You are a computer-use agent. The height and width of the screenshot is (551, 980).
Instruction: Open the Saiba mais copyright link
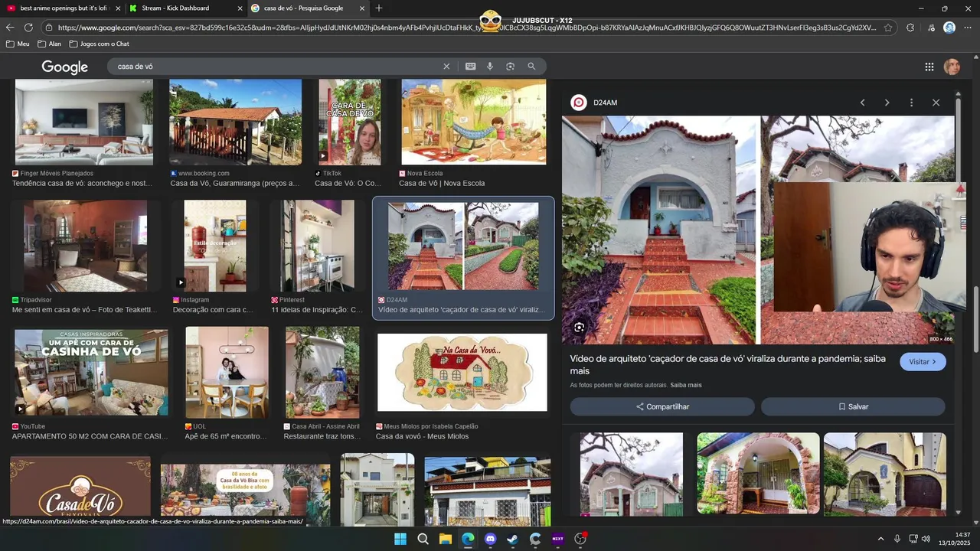point(686,385)
